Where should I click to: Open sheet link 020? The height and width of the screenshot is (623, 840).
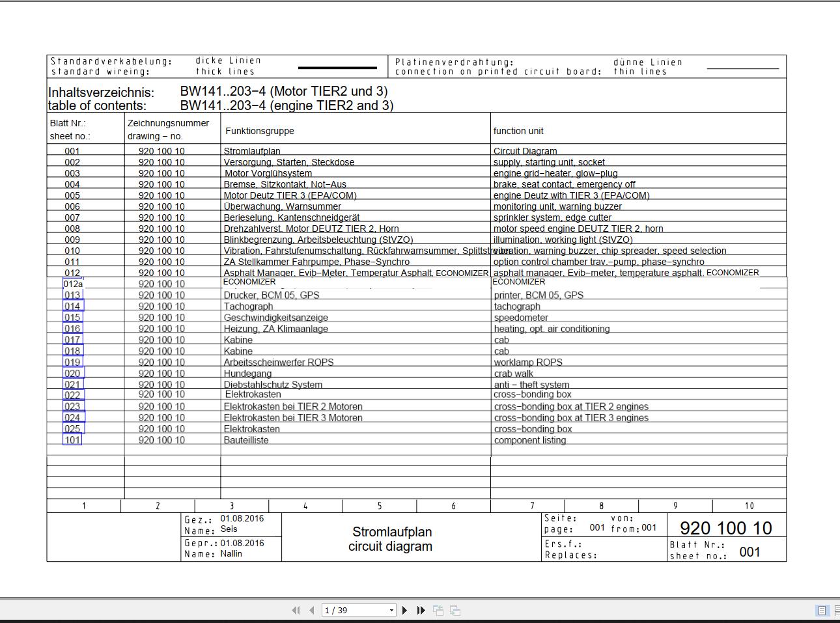point(73,373)
